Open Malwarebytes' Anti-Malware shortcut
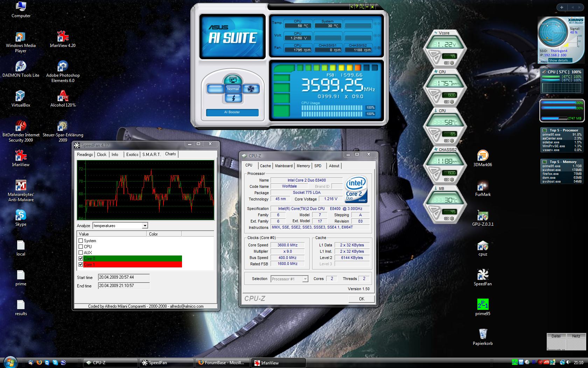 point(21,191)
